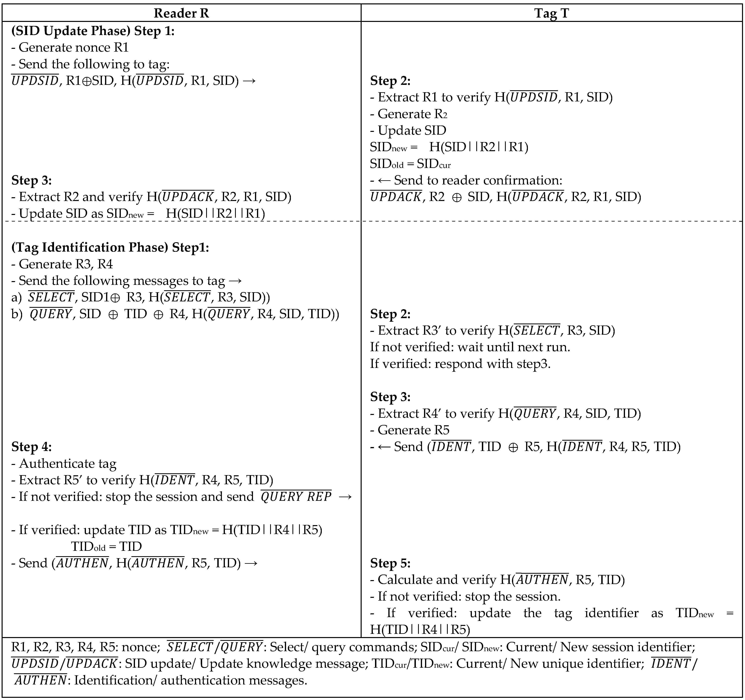Click "If verified: respond with step3." text
Screen dimensions: 745x700
(460, 364)
